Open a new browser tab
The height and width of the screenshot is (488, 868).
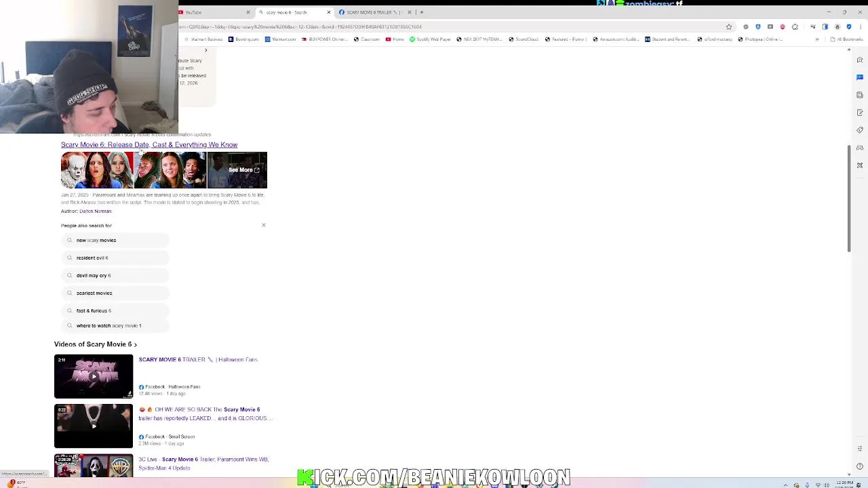click(x=422, y=12)
